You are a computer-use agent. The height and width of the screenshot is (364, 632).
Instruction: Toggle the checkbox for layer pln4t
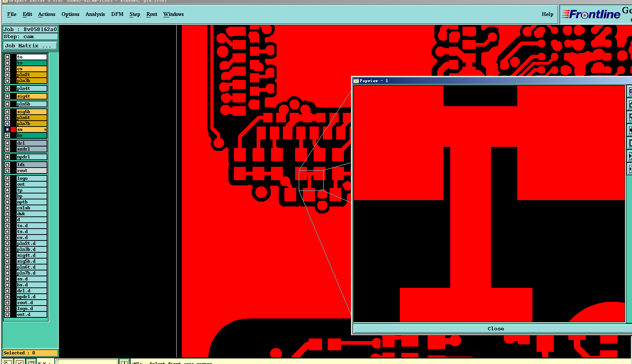click(x=7, y=88)
